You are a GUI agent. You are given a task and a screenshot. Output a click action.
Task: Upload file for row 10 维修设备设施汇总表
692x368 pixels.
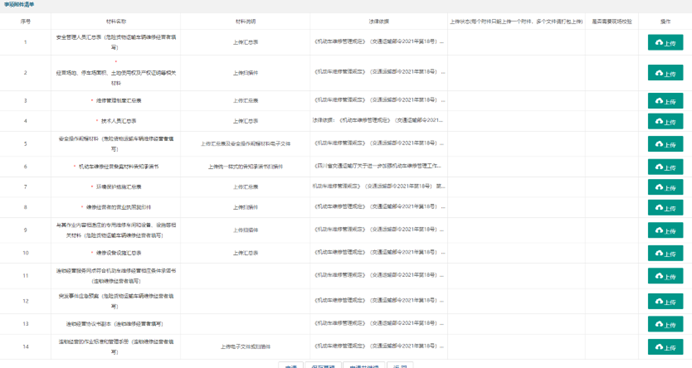(665, 253)
